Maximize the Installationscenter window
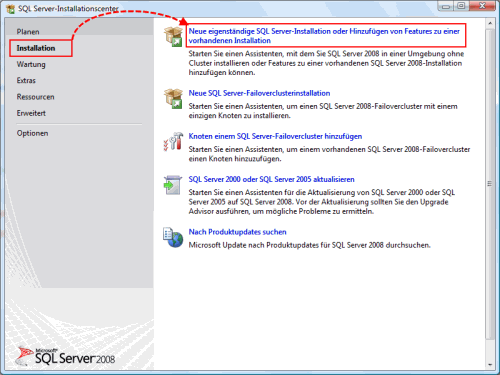 [462, 6]
